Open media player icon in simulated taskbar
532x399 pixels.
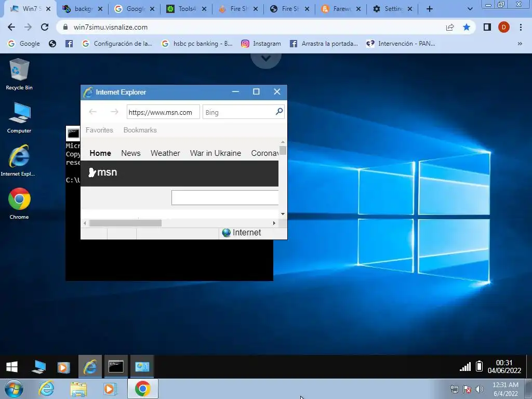pyautogui.click(x=63, y=367)
